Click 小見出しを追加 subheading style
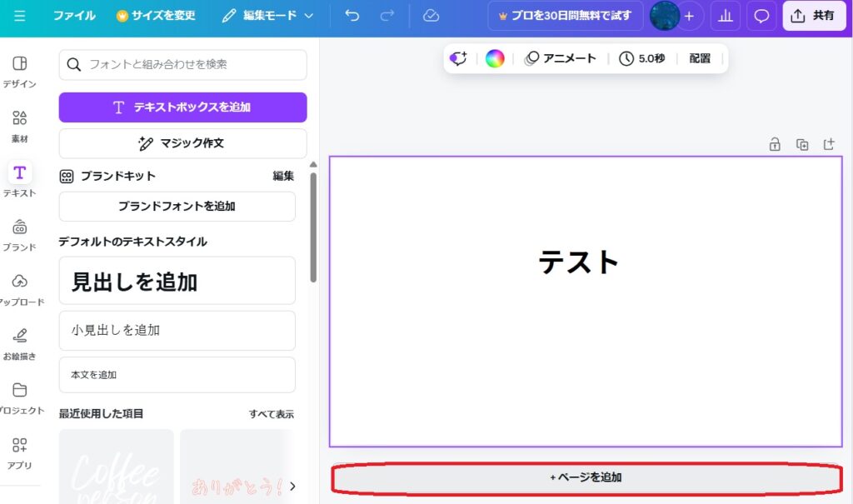The height and width of the screenshot is (504, 853). 177,331
